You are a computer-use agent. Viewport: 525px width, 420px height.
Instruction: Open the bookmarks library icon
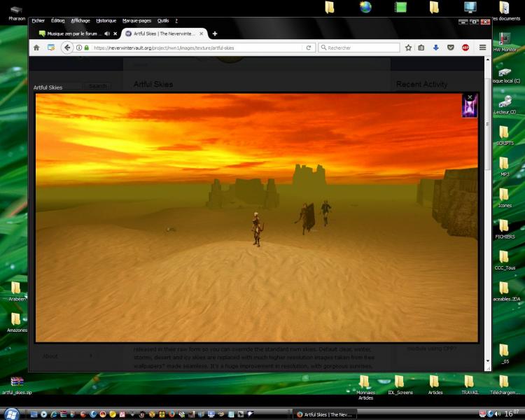(421, 48)
